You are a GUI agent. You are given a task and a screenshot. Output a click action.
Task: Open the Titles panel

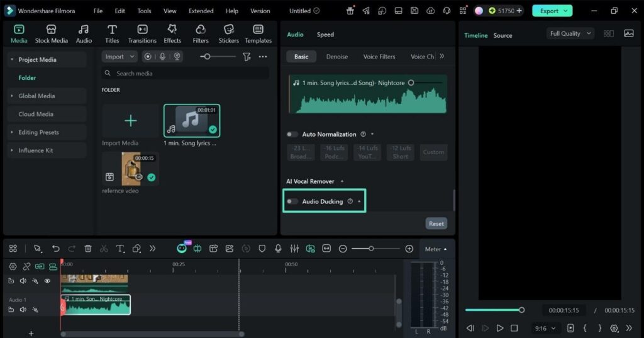(112, 34)
